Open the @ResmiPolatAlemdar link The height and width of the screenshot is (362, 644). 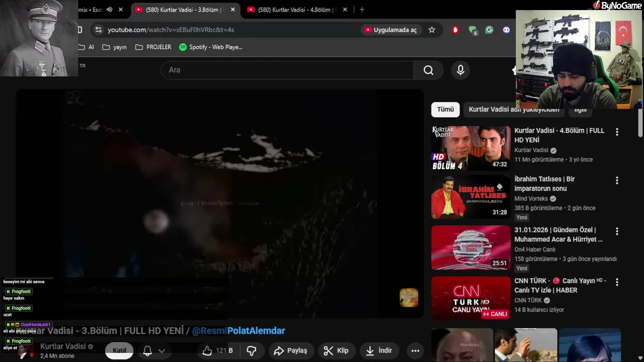pyautogui.click(x=238, y=331)
